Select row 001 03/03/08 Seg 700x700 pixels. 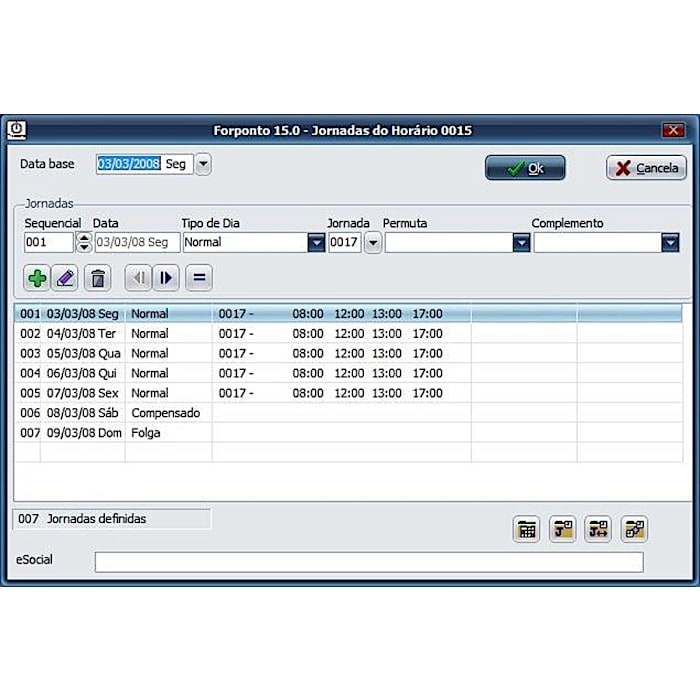(348, 313)
